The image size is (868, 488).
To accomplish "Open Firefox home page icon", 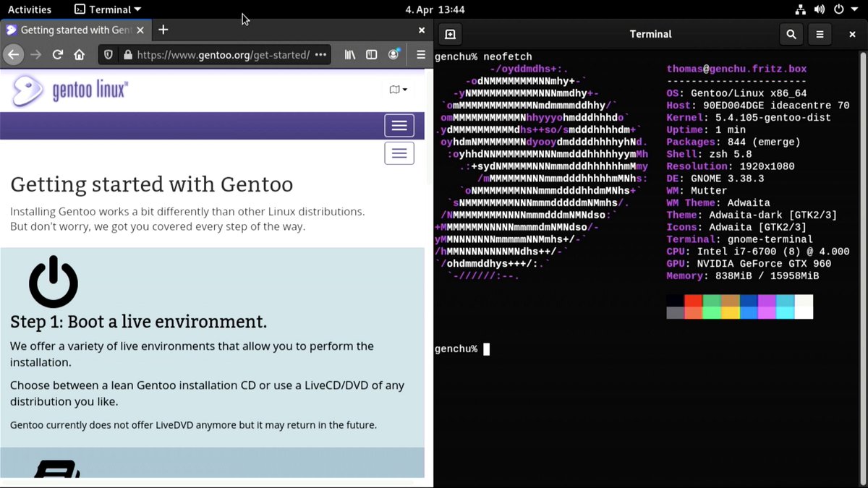I will 80,54.
